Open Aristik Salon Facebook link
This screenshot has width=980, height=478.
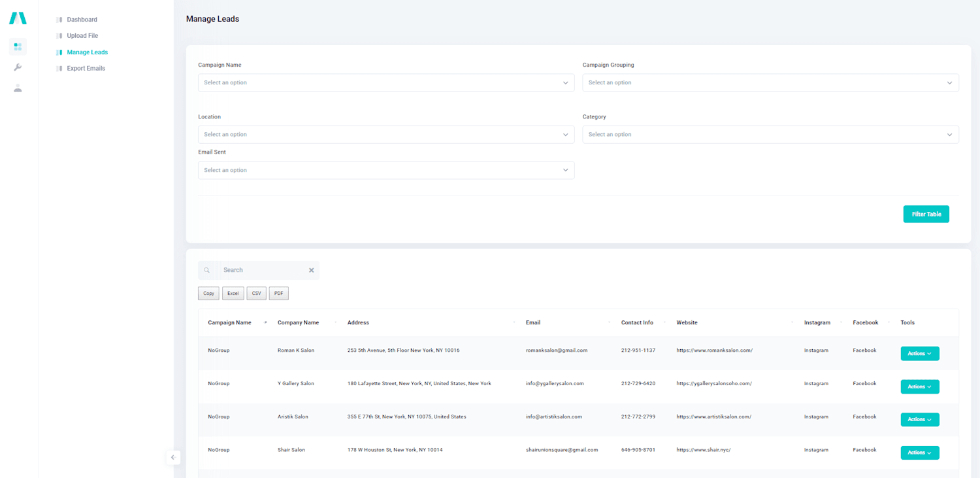pos(864,417)
